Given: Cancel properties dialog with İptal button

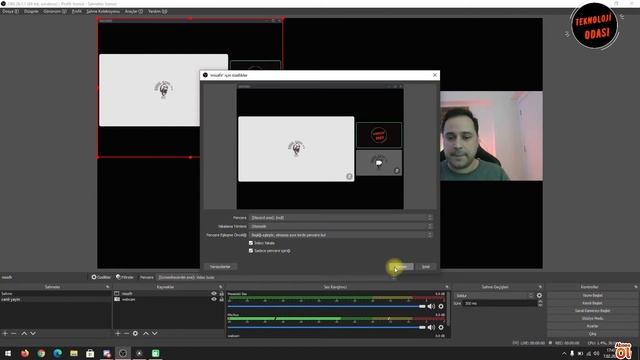Looking at the screenshot, I should pos(426,267).
